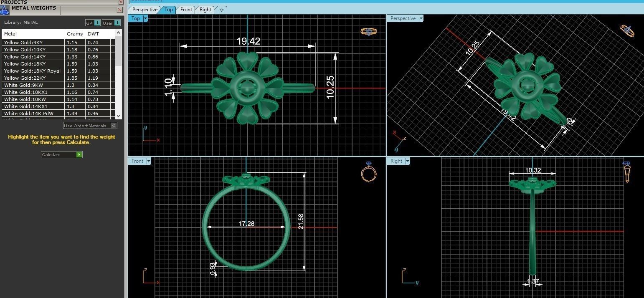Click the ring thumbnail icon in Perspective viewport
This screenshot has height=298, width=644.
pyautogui.click(x=627, y=31)
